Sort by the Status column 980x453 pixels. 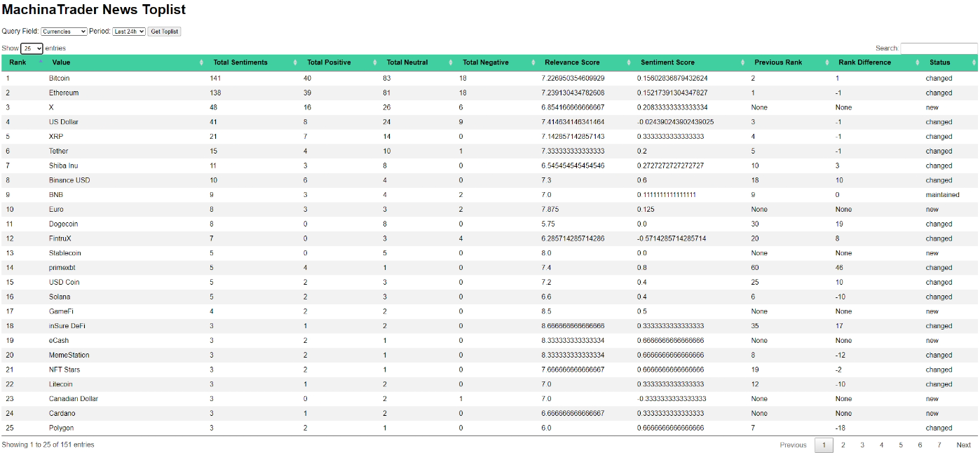coord(950,62)
